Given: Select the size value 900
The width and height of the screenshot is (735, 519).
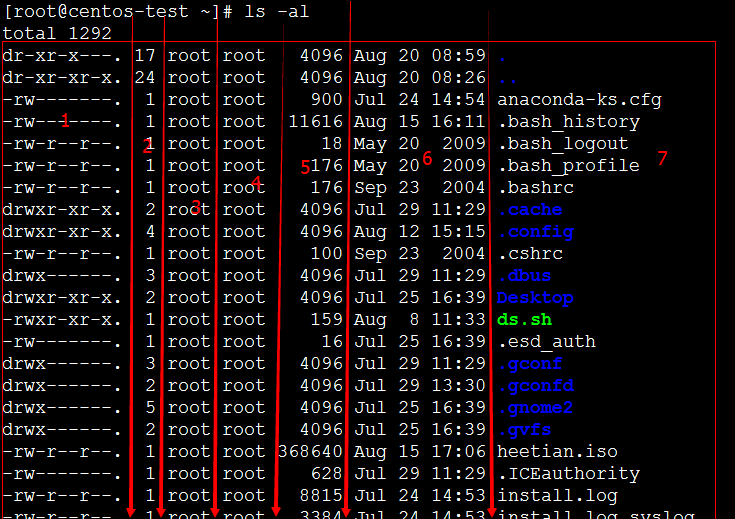Looking at the screenshot, I should (327, 100).
